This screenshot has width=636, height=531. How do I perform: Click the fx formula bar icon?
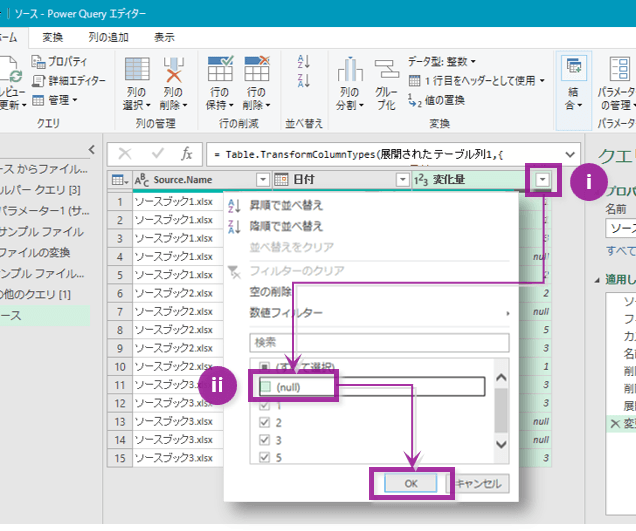(186, 154)
